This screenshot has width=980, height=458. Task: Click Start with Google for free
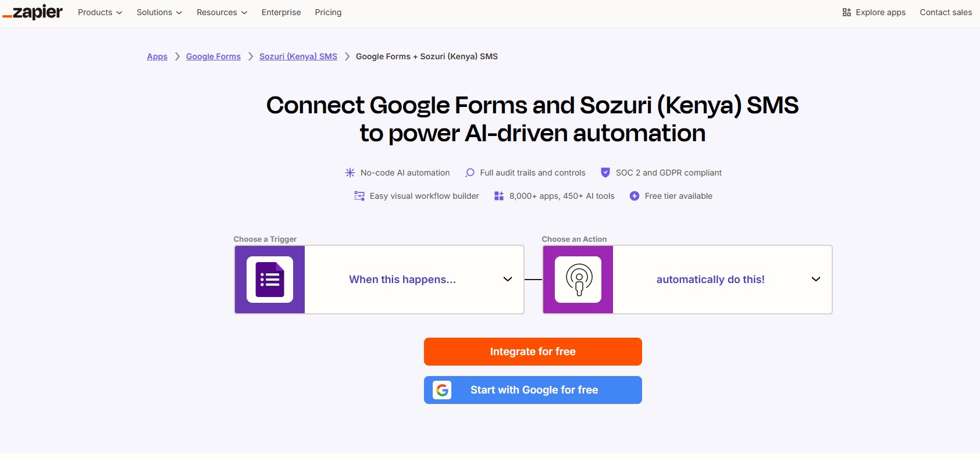[533, 390]
